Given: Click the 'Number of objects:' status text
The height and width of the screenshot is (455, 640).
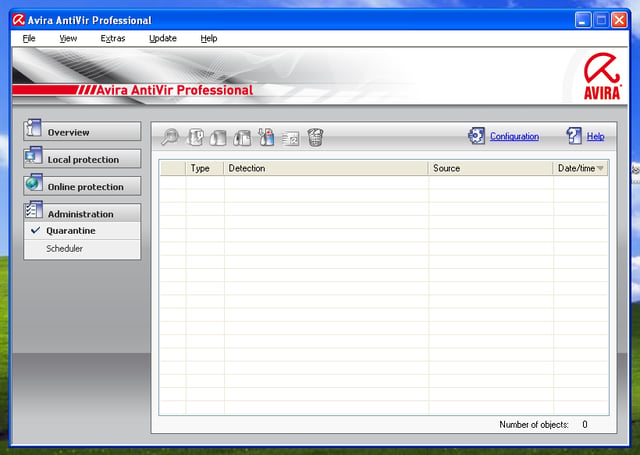Looking at the screenshot, I should (534, 424).
